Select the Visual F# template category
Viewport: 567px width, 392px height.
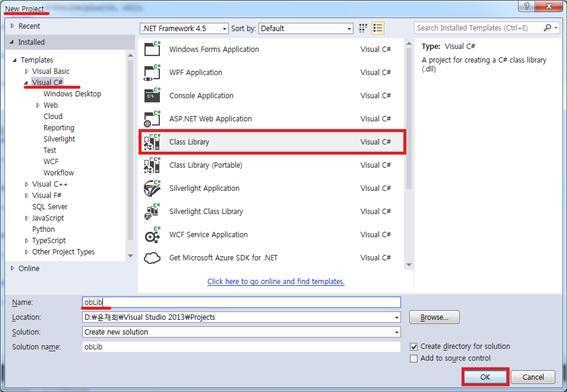coord(47,195)
